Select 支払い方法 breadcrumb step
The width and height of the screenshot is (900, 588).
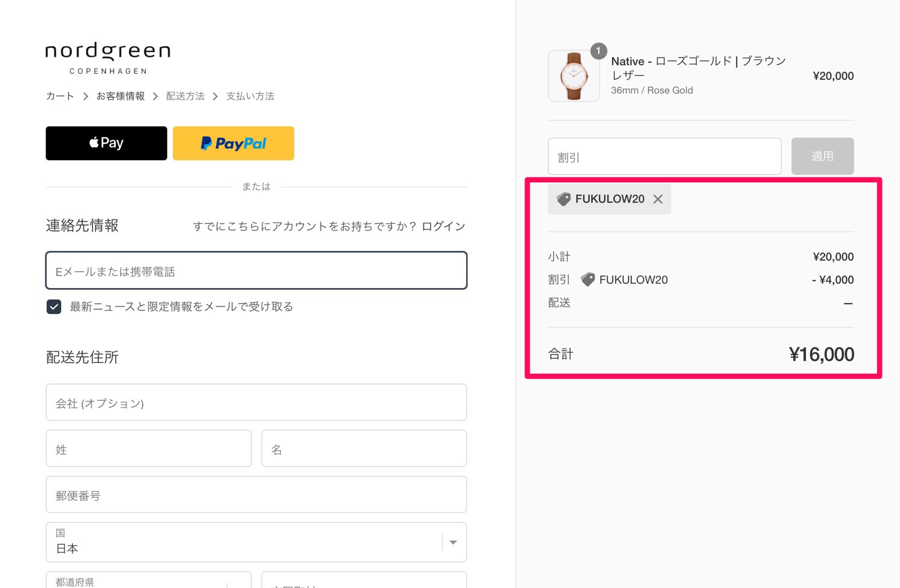tap(250, 96)
